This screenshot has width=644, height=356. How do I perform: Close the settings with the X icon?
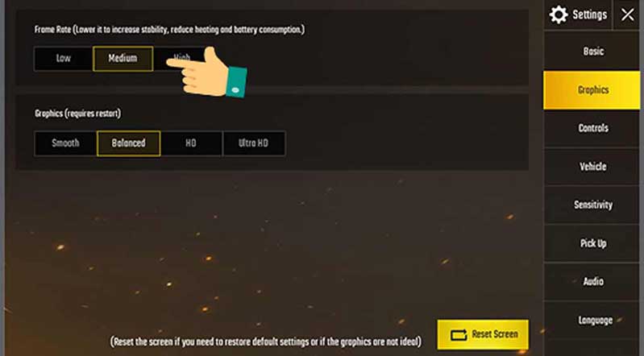click(627, 14)
